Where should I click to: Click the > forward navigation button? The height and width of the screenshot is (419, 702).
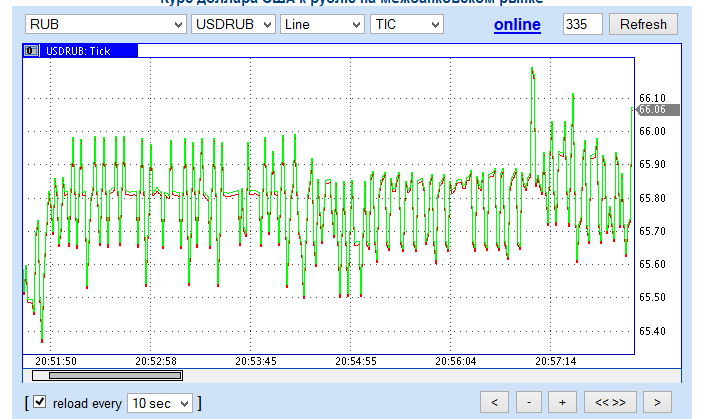(657, 402)
